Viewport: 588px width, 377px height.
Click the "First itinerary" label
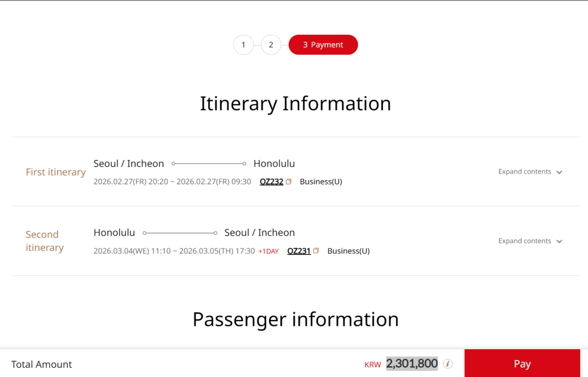(x=56, y=172)
